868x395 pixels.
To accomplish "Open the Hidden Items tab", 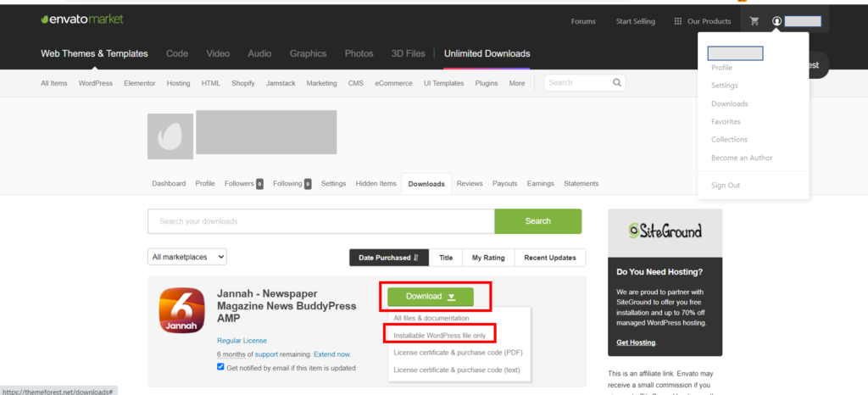I will tap(376, 184).
